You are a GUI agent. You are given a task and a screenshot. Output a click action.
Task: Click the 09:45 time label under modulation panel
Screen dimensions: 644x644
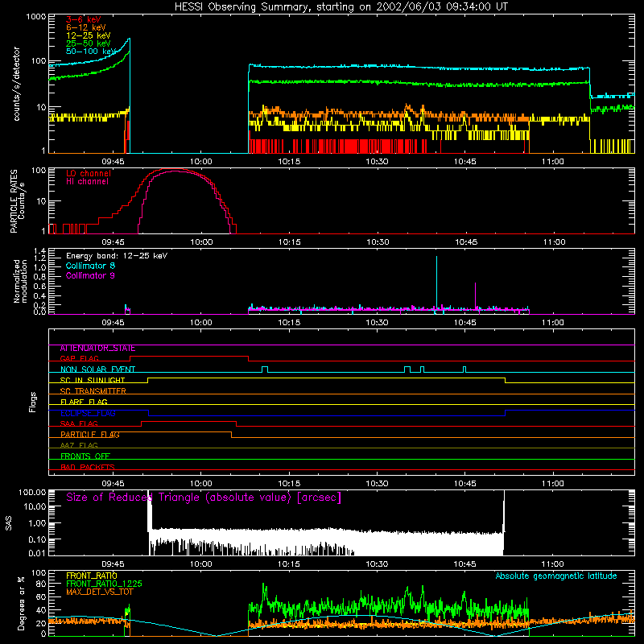[113, 323]
